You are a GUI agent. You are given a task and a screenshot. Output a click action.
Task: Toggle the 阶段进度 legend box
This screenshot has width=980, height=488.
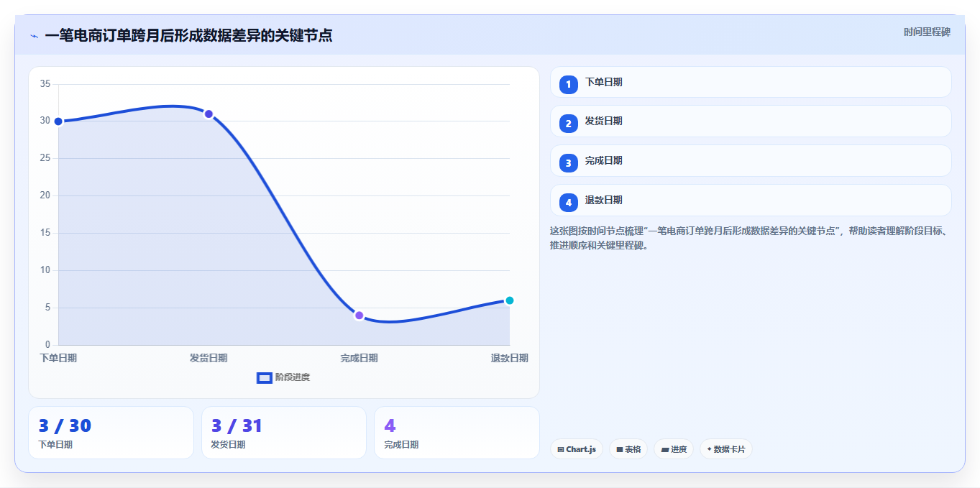(x=264, y=377)
